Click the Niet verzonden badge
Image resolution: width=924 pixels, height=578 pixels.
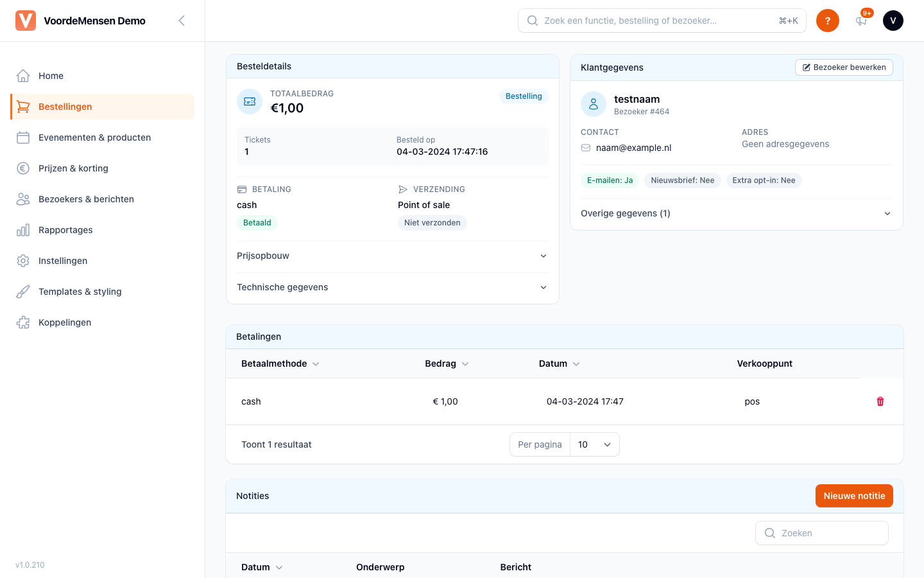click(432, 223)
